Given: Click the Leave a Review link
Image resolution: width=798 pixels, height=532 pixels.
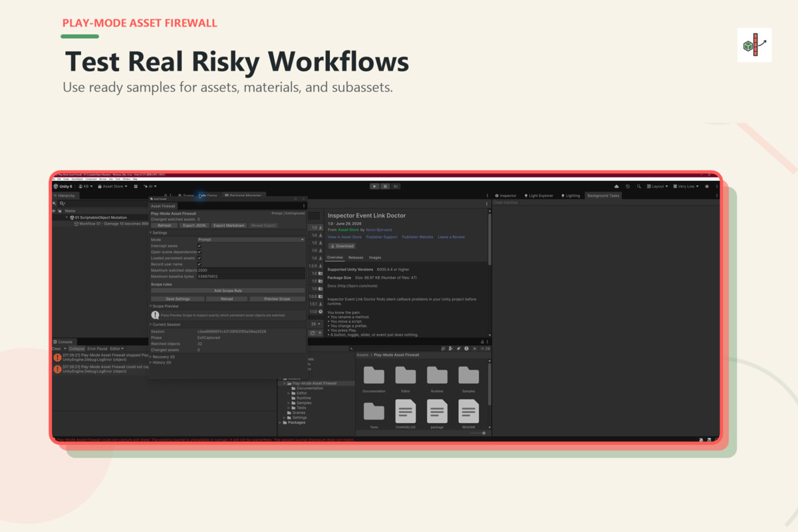Looking at the screenshot, I should 452,237.
